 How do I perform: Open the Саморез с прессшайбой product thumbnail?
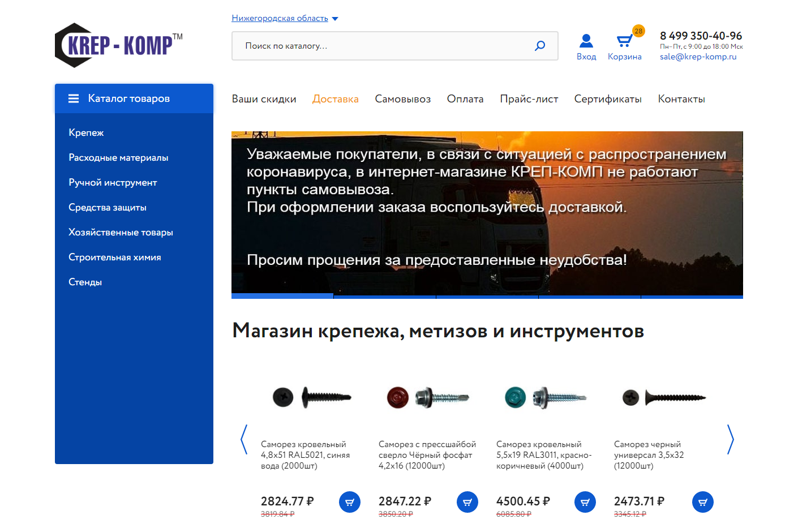[x=427, y=397]
